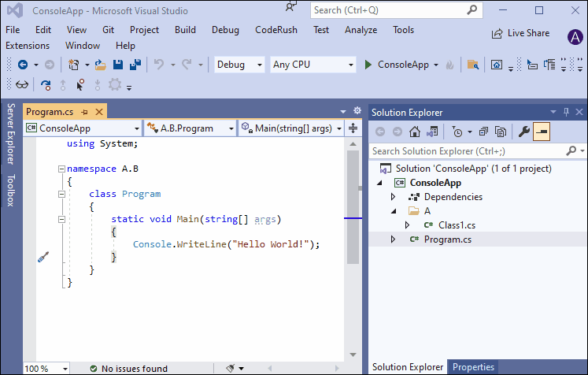
Task: Open the Build menu
Action: click(x=186, y=30)
